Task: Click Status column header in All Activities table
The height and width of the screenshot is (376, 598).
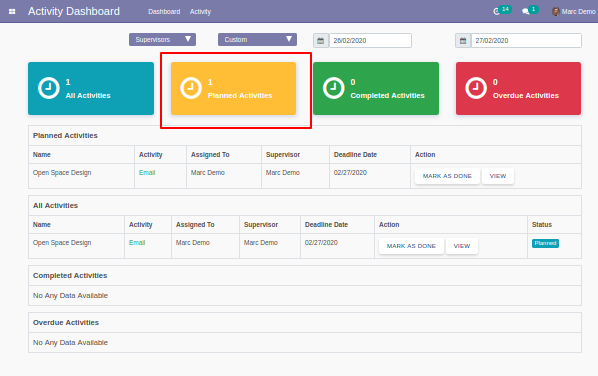Action: click(542, 225)
